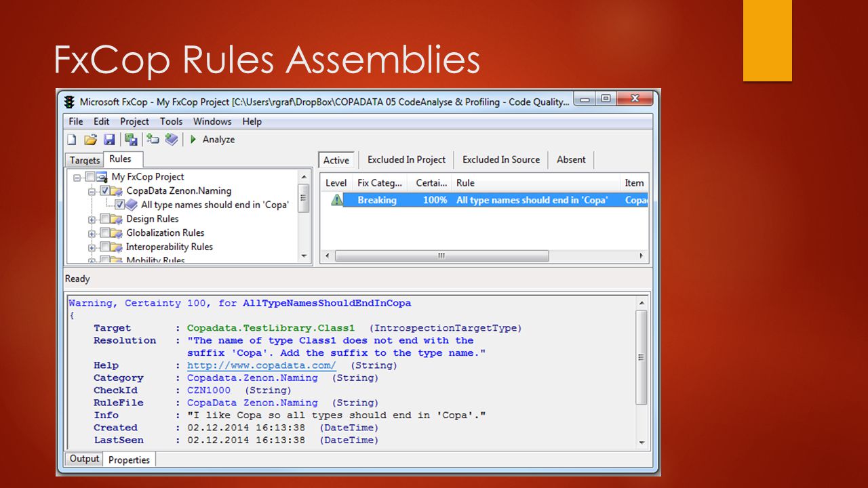The height and width of the screenshot is (488, 868).
Task: Click the Analyze button label
Action: click(218, 140)
